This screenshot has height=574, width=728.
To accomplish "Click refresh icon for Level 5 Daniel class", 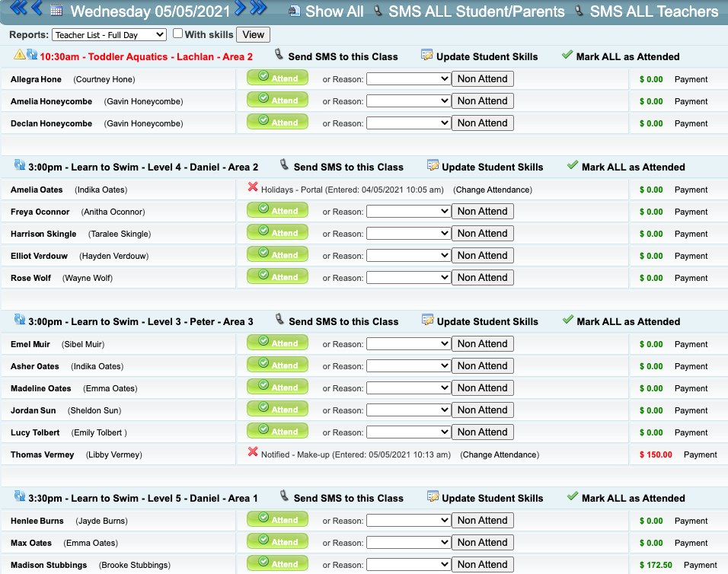I will [20, 496].
